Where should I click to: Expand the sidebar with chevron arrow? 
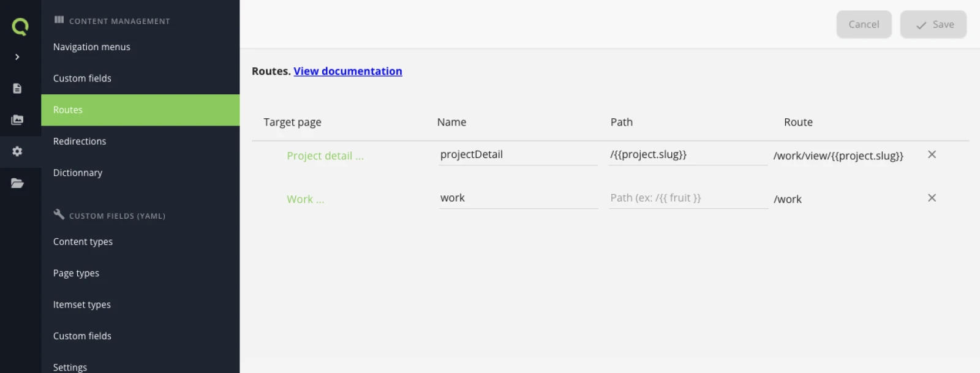pyautogui.click(x=17, y=57)
